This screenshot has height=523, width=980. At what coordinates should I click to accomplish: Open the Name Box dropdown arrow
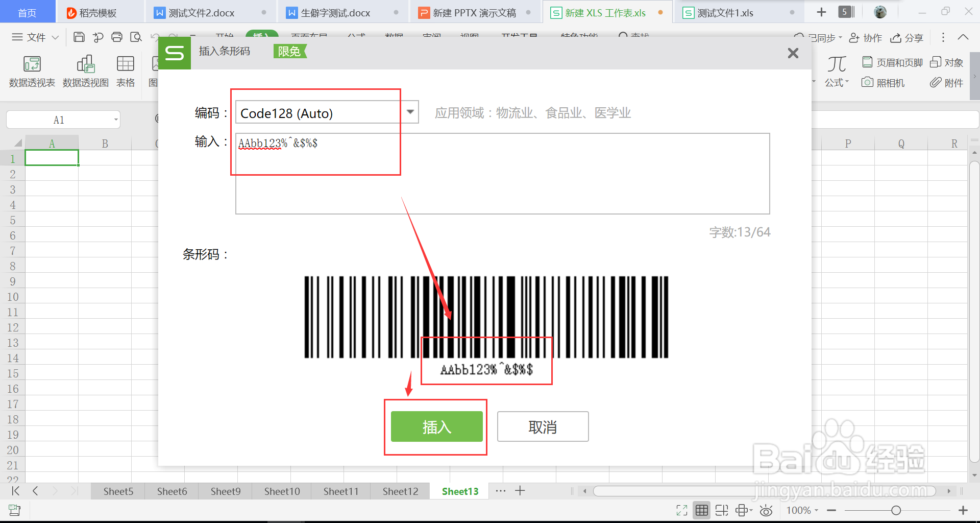(x=116, y=120)
